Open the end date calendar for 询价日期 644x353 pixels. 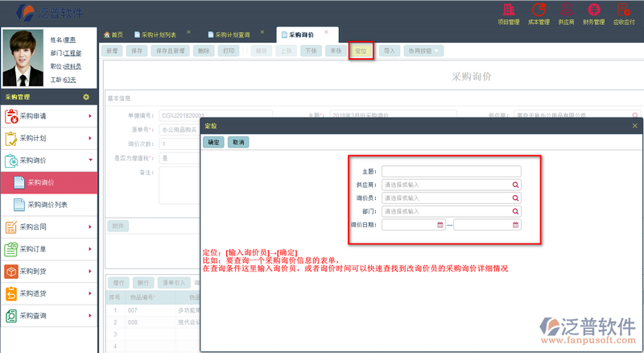coord(515,225)
